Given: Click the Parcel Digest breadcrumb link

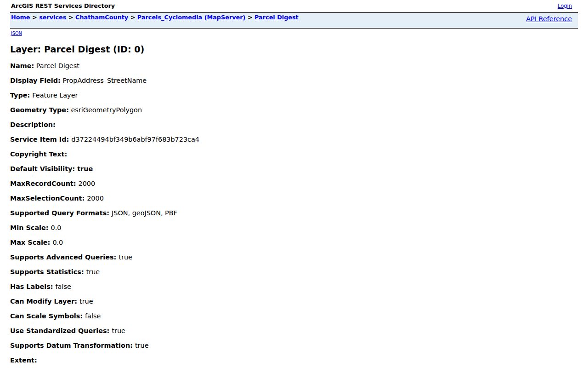Looking at the screenshot, I should point(277,17).
